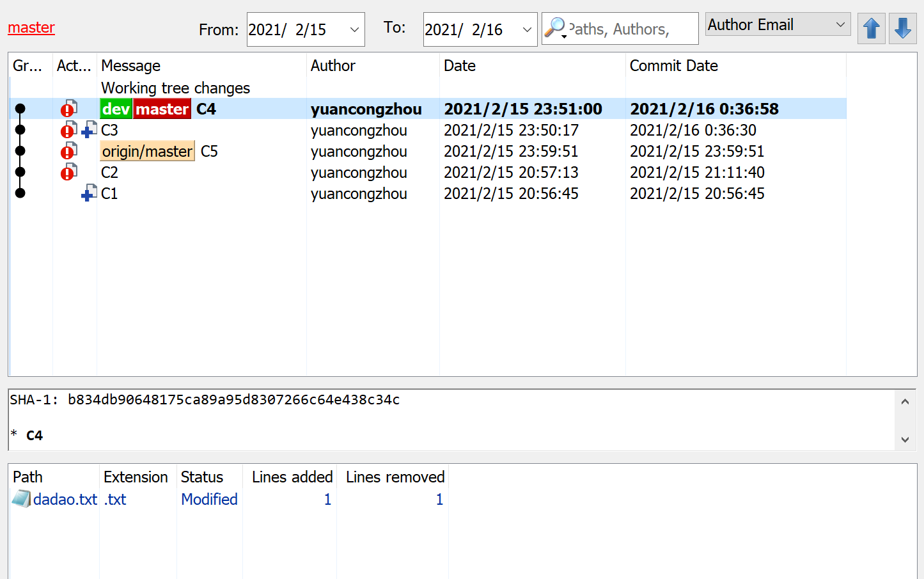Sort by the Author column header

pos(333,66)
